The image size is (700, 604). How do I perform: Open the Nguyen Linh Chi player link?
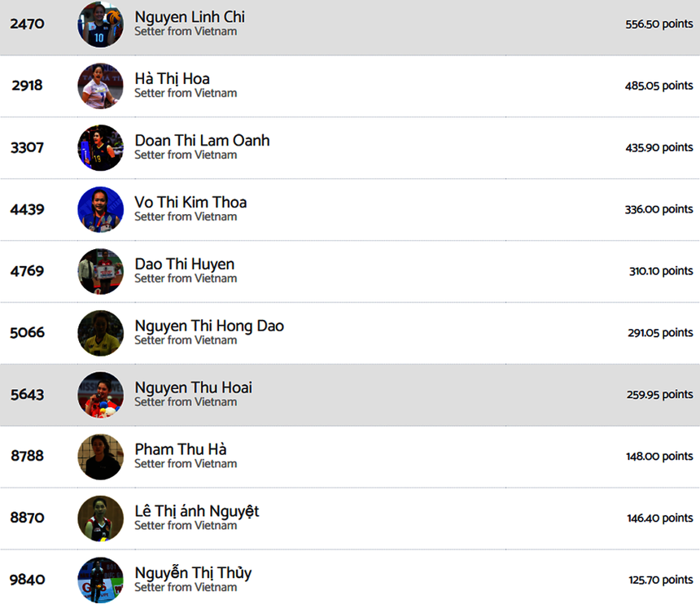(x=190, y=17)
